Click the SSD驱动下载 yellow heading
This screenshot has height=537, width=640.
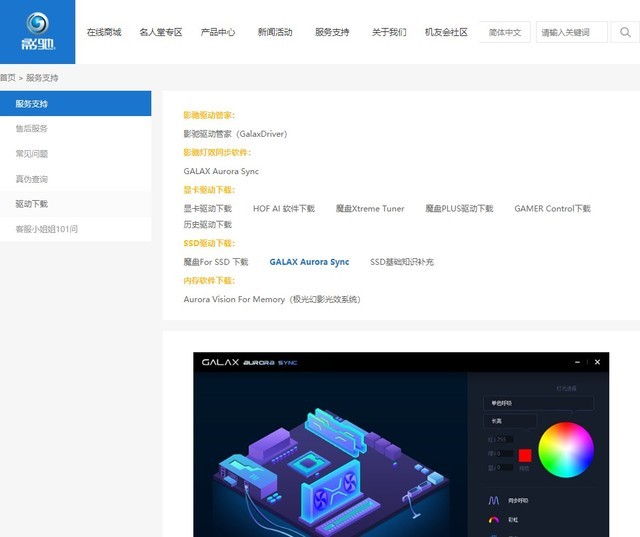pos(209,243)
